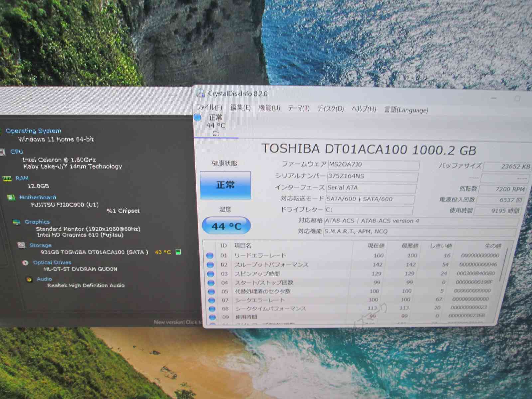The width and height of the screenshot is (532, 399).
Task: Open the 言語(Language) menu
Action: pos(406,110)
